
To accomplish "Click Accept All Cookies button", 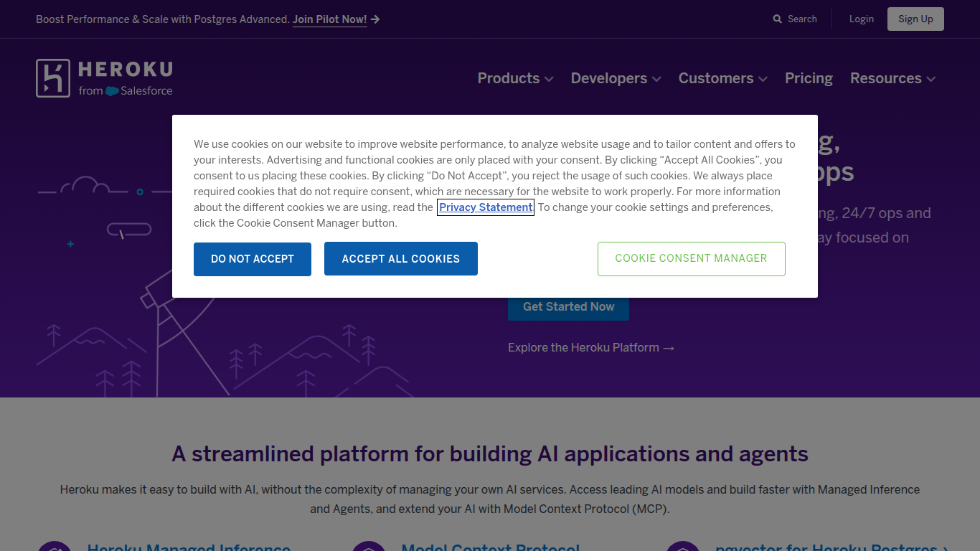I will (400, 259).
